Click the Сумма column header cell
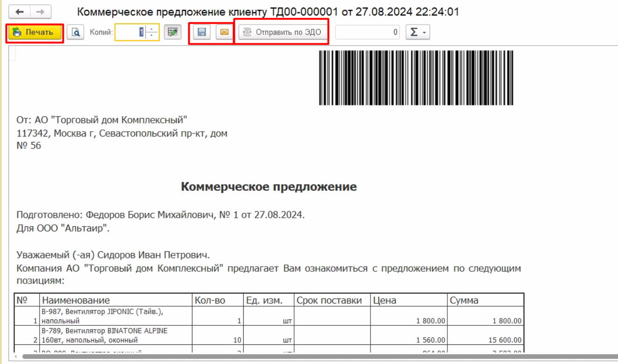618x364 pixels. coord(485,300)
